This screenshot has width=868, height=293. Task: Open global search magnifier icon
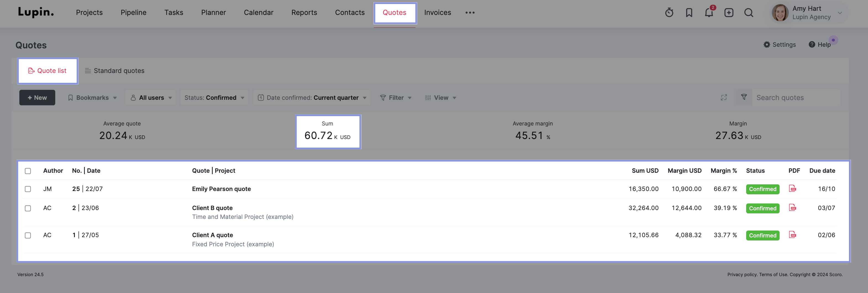tap(748, 13)
